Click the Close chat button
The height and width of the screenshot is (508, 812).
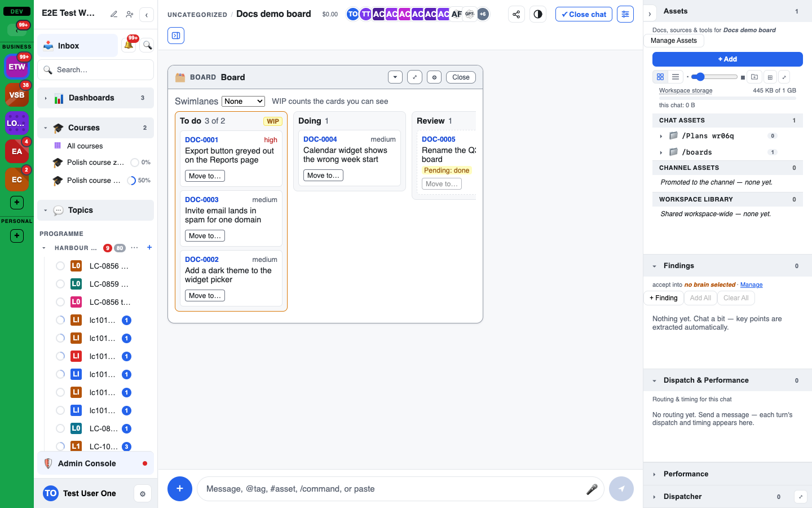click(584, 14)
